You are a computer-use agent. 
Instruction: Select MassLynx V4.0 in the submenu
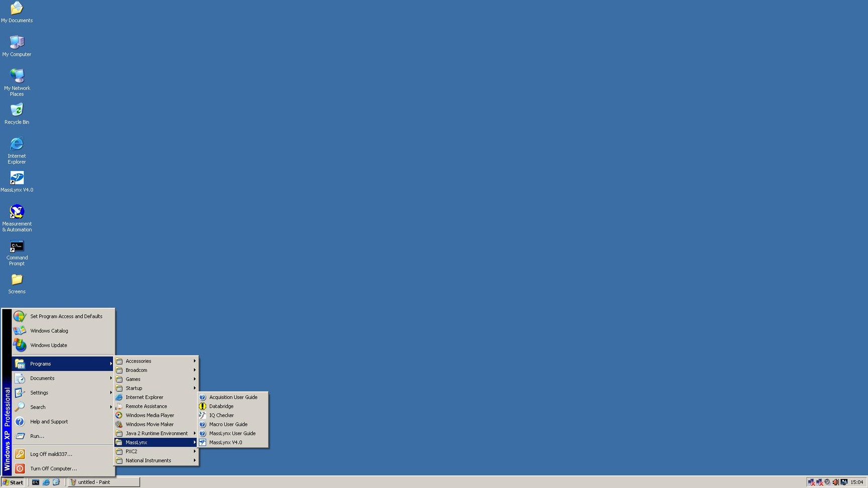(x=225, y=442)
